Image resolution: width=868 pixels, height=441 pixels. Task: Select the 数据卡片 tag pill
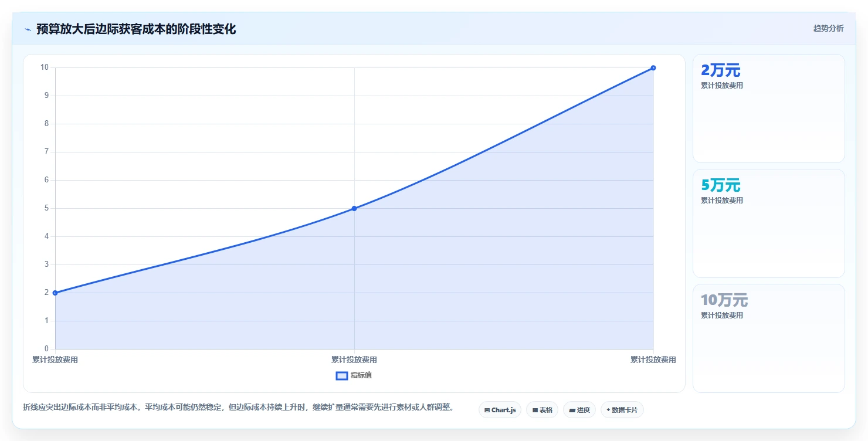(x=622, y=410)
